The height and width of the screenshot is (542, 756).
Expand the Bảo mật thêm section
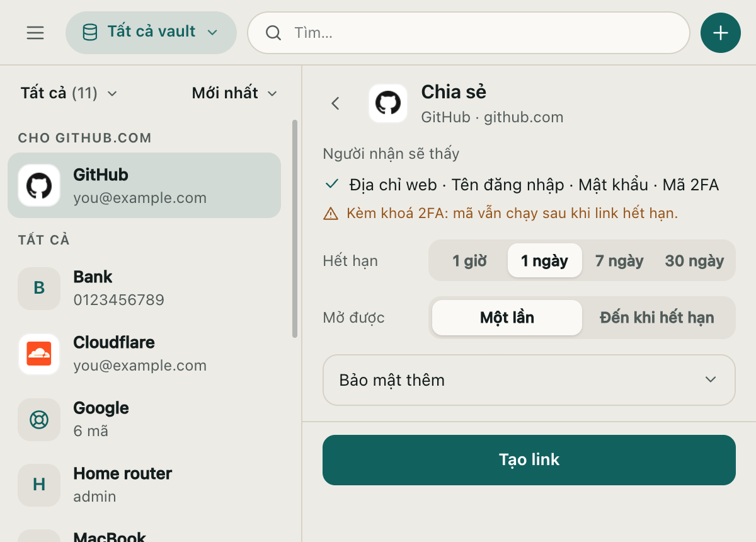click(x=529, y=380)
